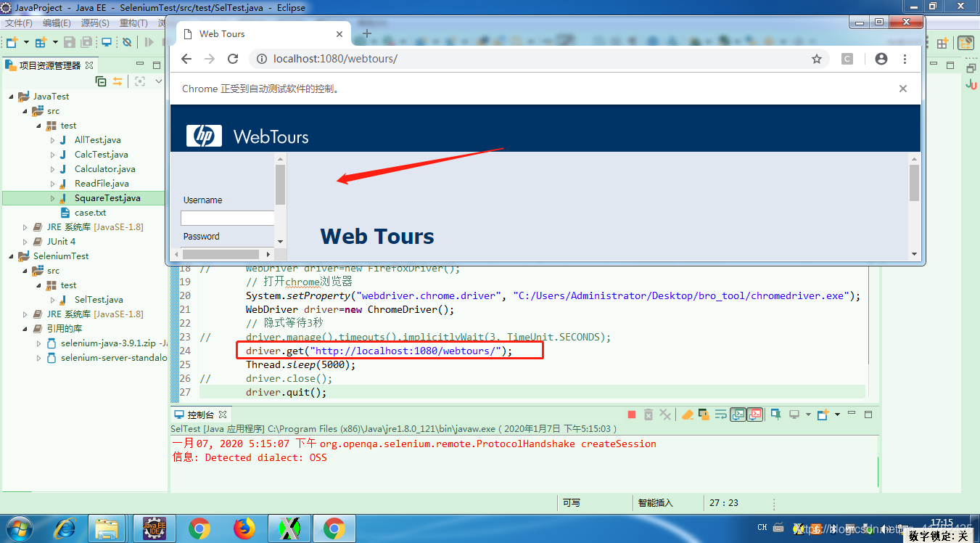Image resolution: width=980 pixels, height=543 pixels.
Task: Select the 控制台 console tab
Action: point(201,415)
